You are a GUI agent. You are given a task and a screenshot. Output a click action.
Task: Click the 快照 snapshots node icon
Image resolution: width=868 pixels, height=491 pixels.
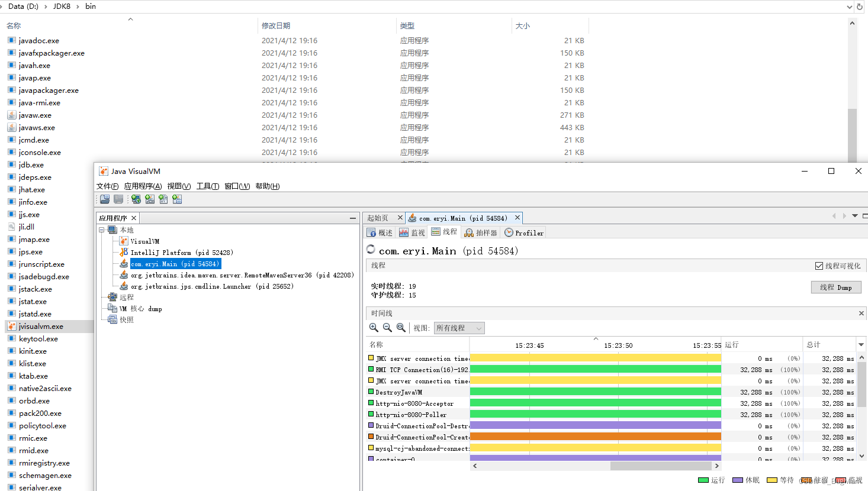pyautogui.click(x=112, y=319)
